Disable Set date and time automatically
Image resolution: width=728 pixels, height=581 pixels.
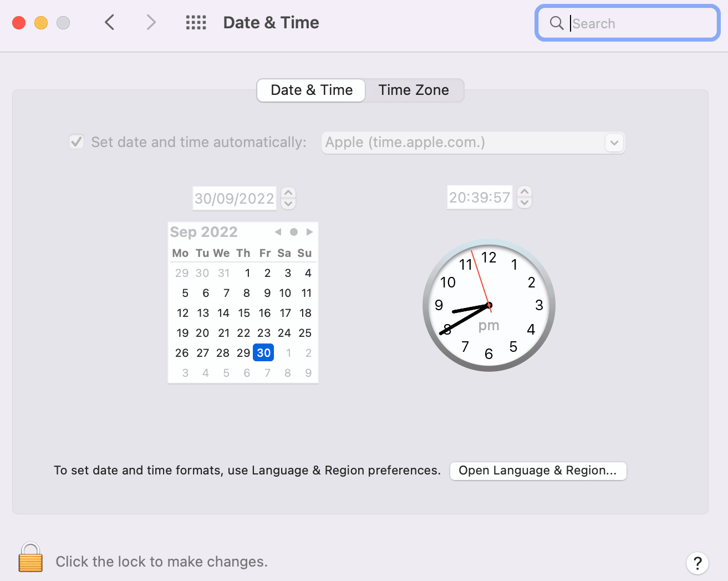76,142
